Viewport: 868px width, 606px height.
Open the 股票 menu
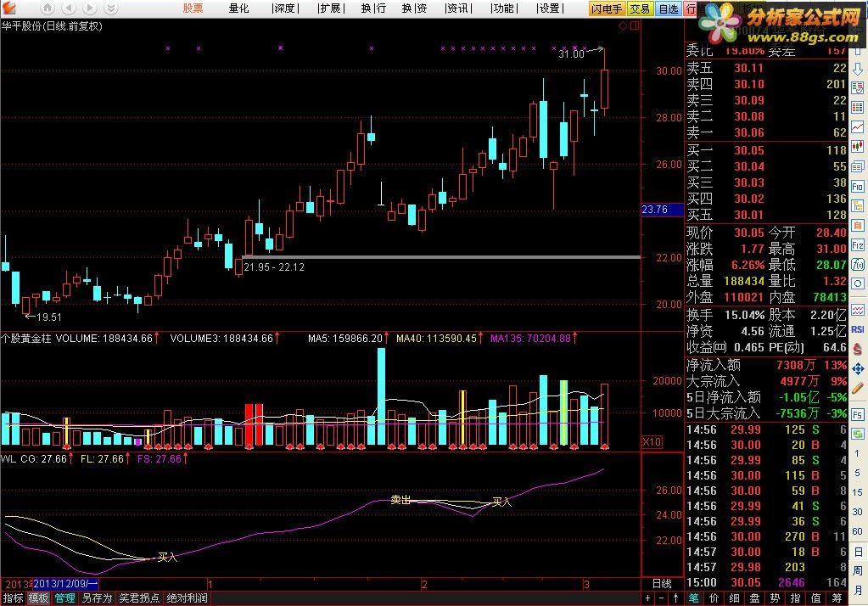point(193,8)
